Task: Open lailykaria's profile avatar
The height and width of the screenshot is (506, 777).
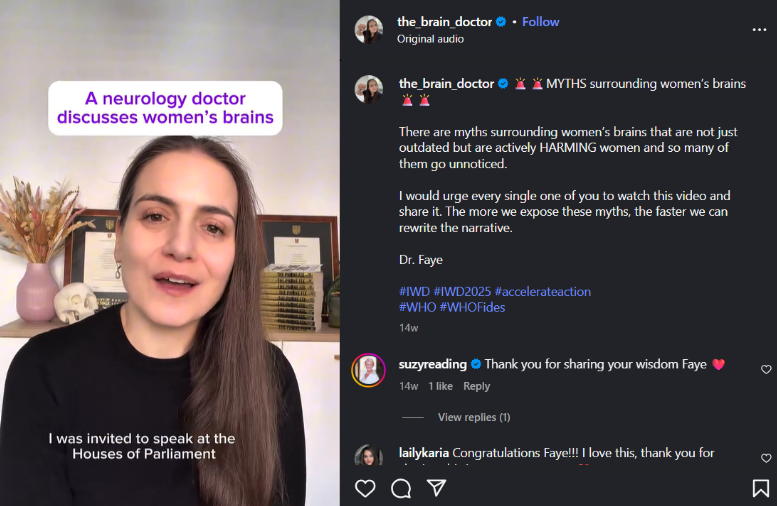Action: pyautogui.click(x=368, y=457)
